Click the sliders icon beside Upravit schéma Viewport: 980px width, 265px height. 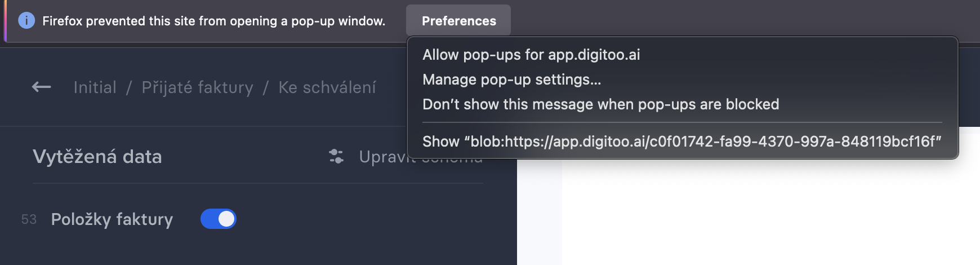coord(336,156)
